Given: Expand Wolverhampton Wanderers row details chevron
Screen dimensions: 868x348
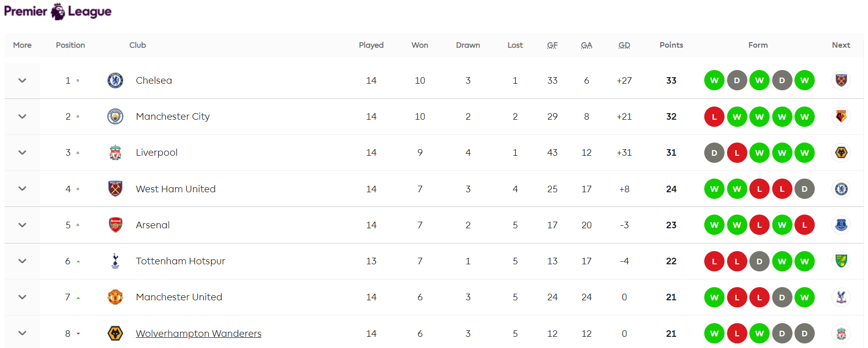Looking at the screenshot, I should (22, 333).
